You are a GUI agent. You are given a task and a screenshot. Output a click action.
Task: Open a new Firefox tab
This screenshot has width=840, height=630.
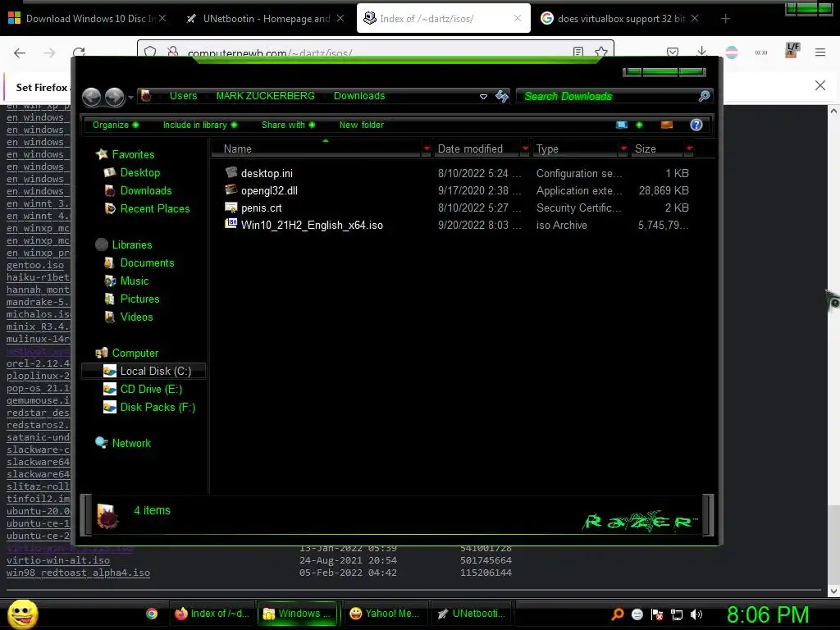pyautogui.click(x=725, y=19)
